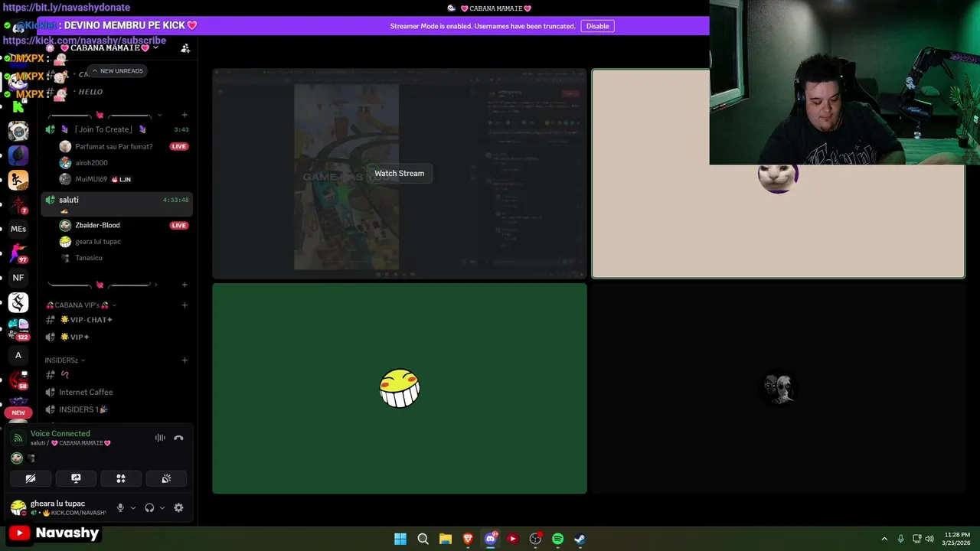Collapse the INSIDERSz category

pyautogui.click(x=64, y=360)
